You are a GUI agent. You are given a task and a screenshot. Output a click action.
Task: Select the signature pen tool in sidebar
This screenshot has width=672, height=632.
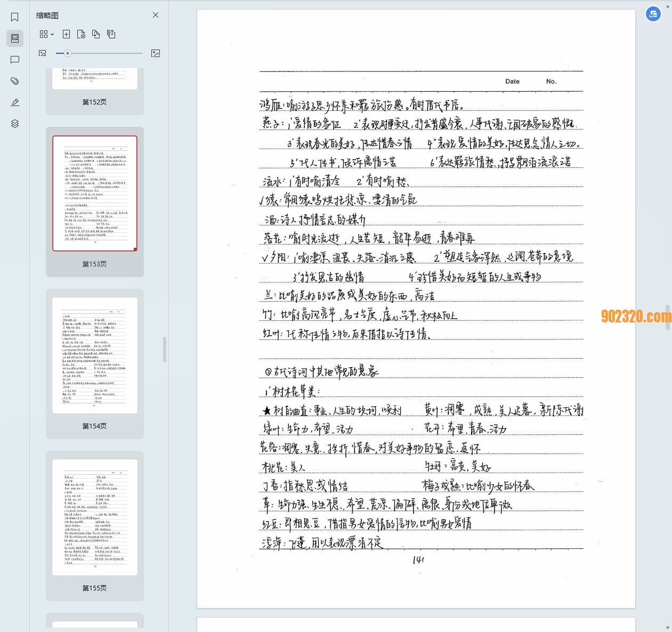tap(14, 102)
